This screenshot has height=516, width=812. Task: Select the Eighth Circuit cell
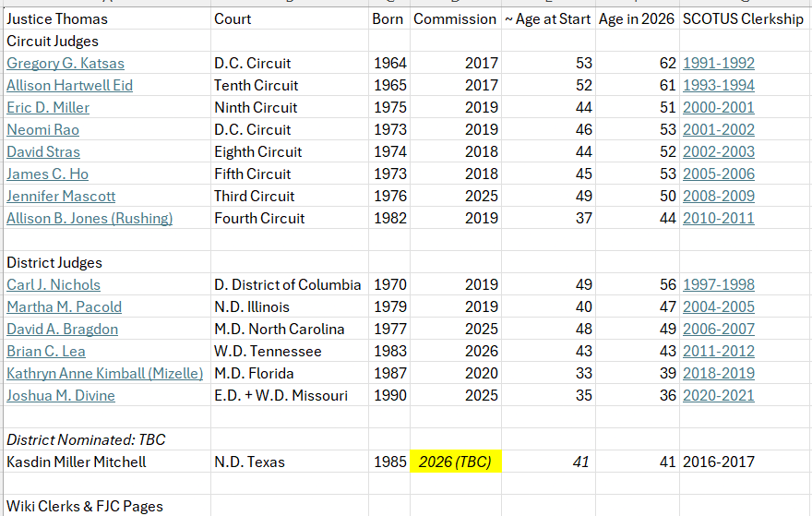click(x=290, y=152)
